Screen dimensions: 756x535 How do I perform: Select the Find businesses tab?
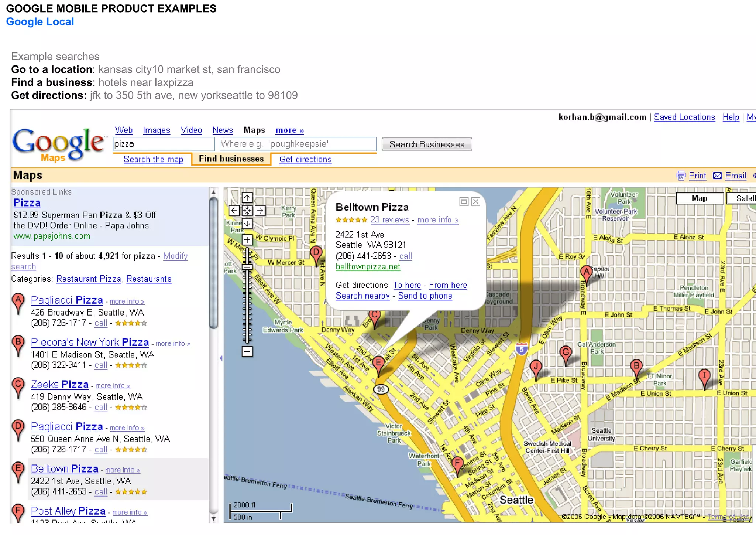click(x=231, y=159)
